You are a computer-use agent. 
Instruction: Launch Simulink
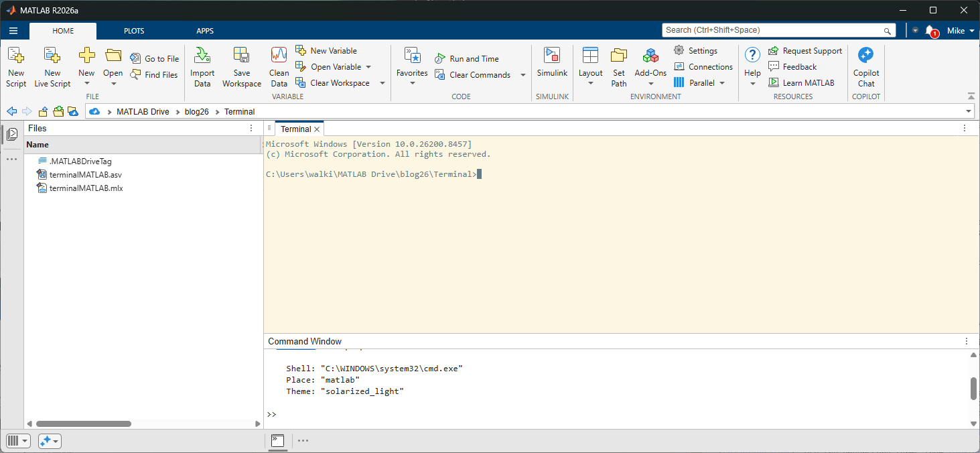552,62
